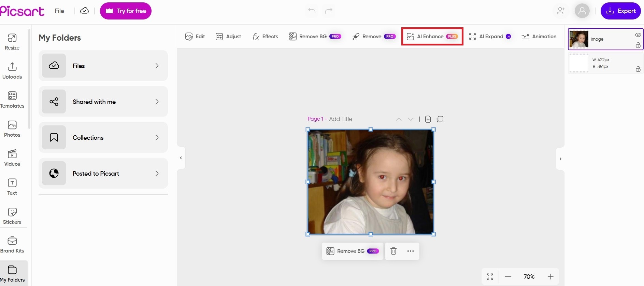
Task: Open more options with three dots
Action: [x=411, y=251]
